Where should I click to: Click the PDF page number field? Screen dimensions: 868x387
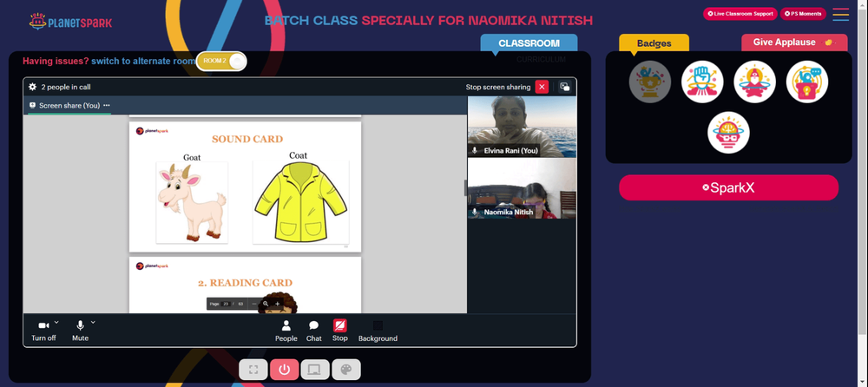point(226,304)
